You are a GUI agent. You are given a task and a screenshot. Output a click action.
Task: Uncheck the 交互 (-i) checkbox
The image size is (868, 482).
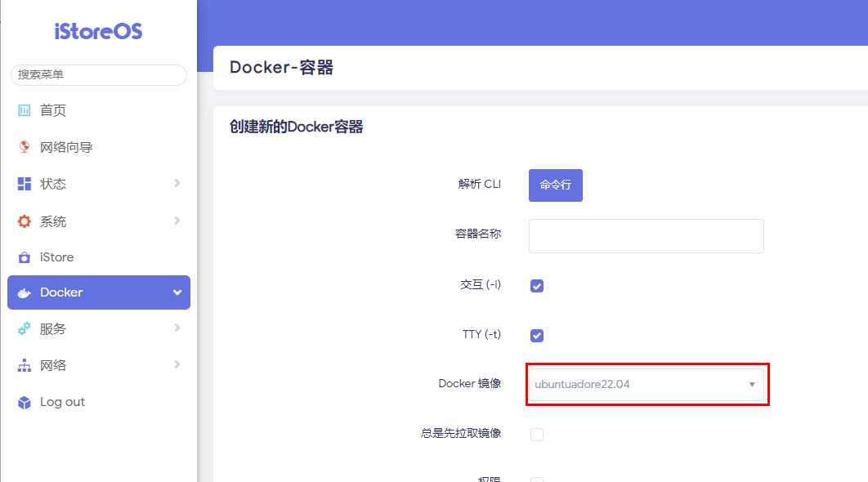pyautogui.click(x=537, y=286)
